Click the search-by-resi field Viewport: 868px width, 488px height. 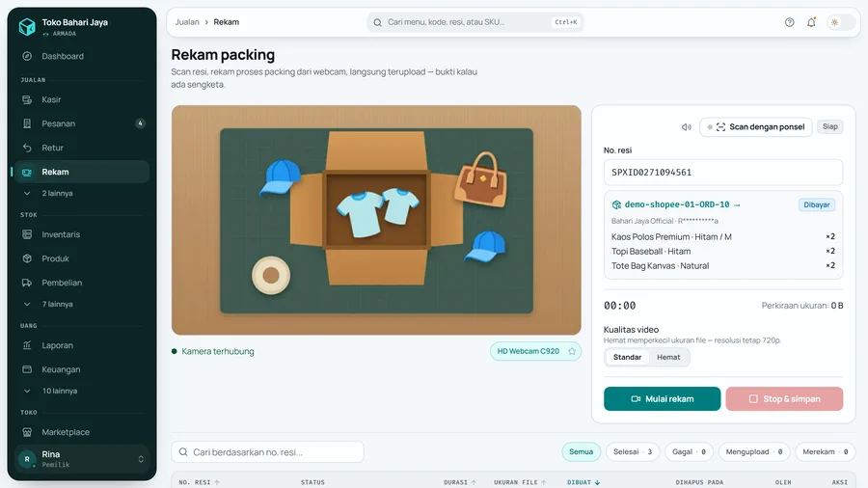point(267,452)
